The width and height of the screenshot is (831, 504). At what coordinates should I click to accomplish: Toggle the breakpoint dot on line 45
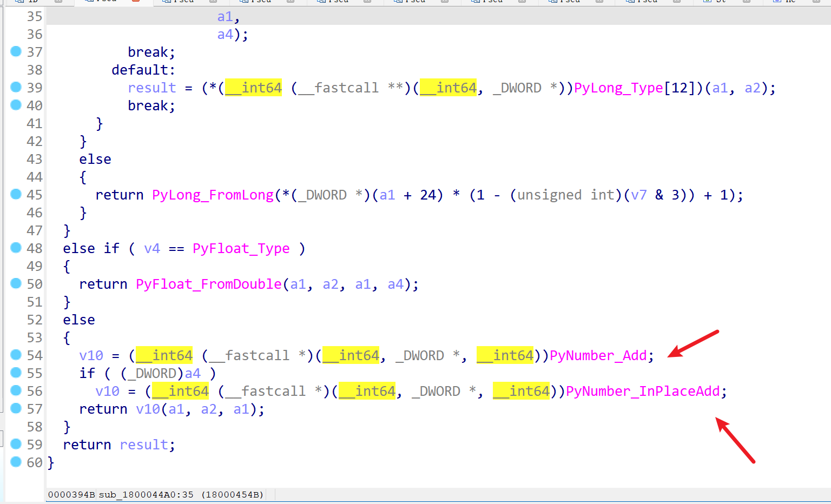click(x=16, y=194)
